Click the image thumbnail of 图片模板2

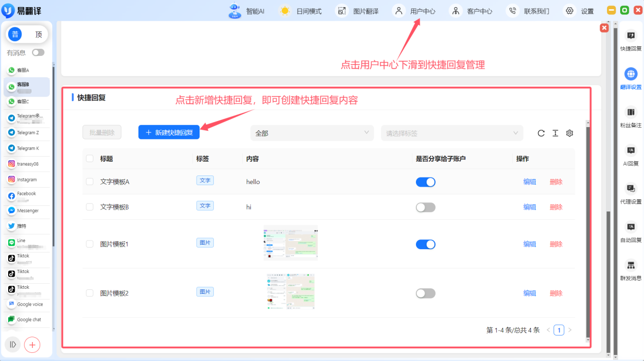click(x=291, y=292)
